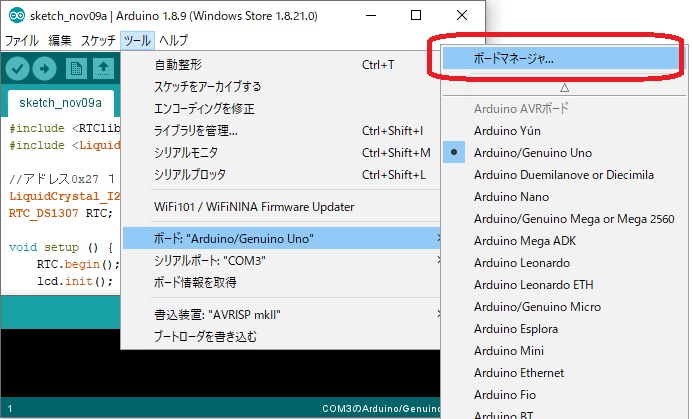Screen dimensions: 692x419
Task: Select Arduino Yún board
Action: pyautogui.click(x=564, y=131)
